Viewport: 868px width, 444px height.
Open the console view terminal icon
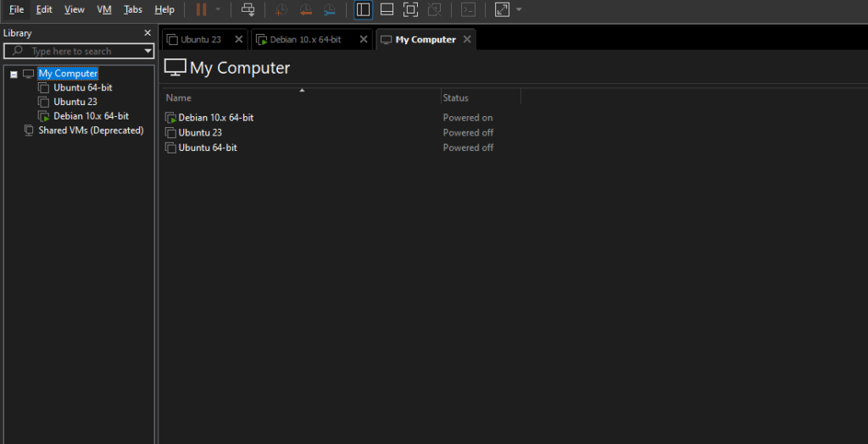(468, 9)
